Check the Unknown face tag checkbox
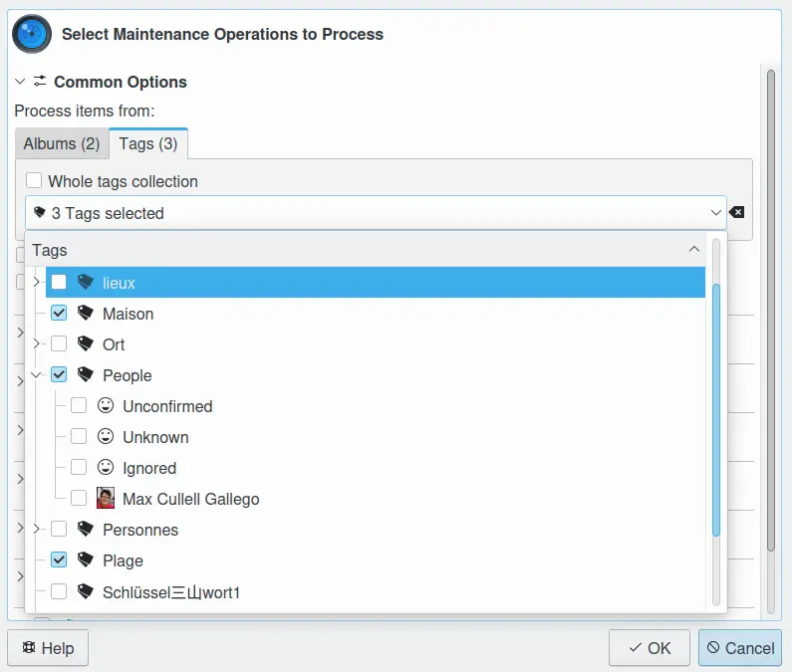This screenshot has width=792, height=672. pos(79,437)
